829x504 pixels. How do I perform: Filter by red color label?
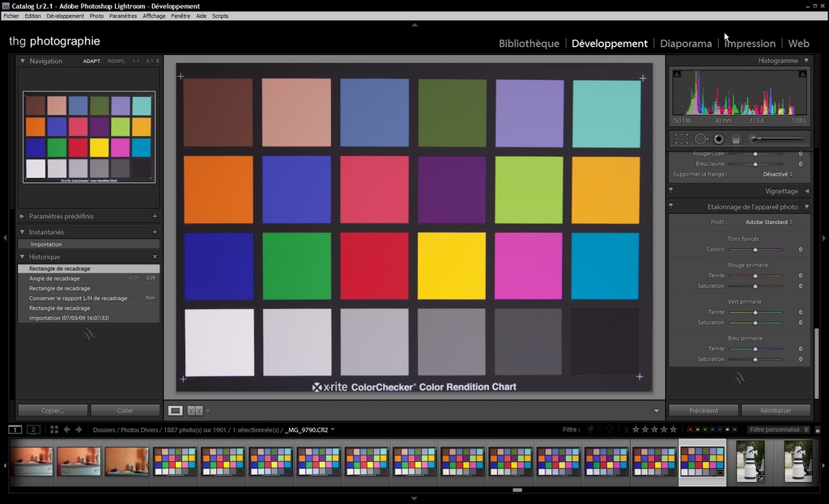(x=690, y=430)
